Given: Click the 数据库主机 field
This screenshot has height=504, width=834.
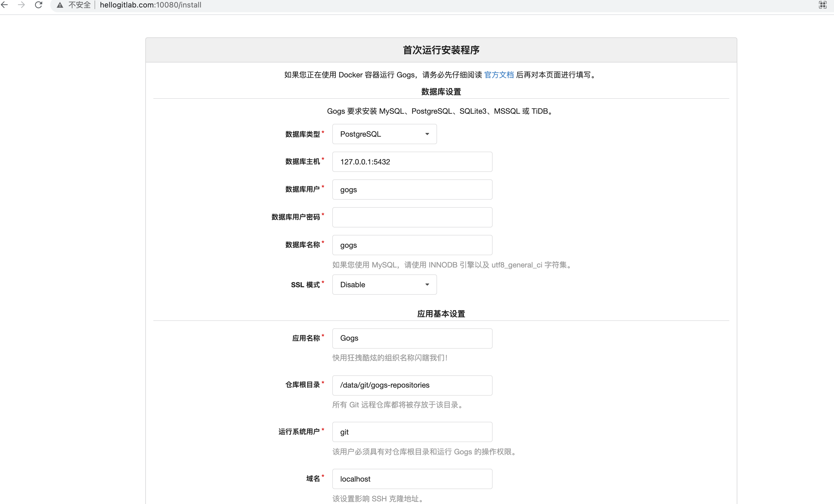Looking at the screenshot, I should click(x=412, y=162).
